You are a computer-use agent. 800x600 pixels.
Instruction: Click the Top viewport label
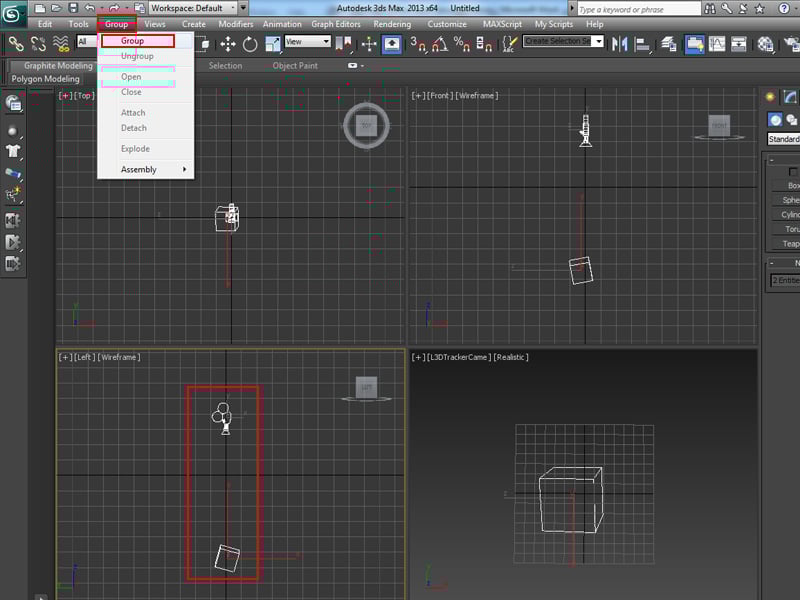84,95
